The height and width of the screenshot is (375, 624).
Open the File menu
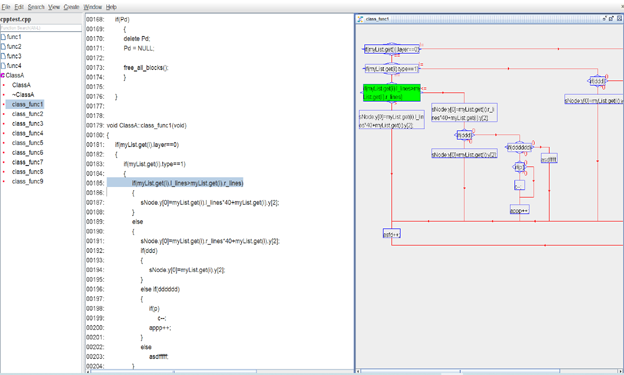pos(6,7)
